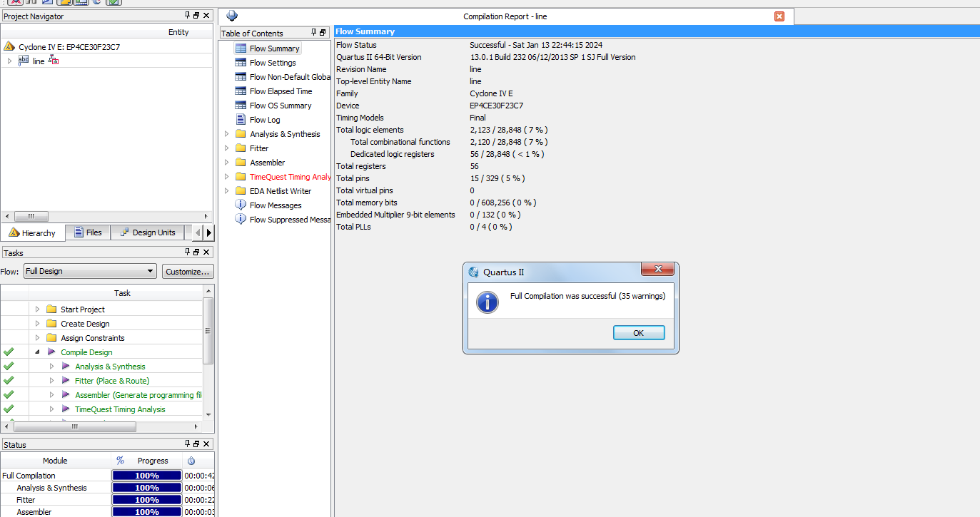The image size is (980, 517).
Task: Confirm the dialog with OK
Action: 639,333
